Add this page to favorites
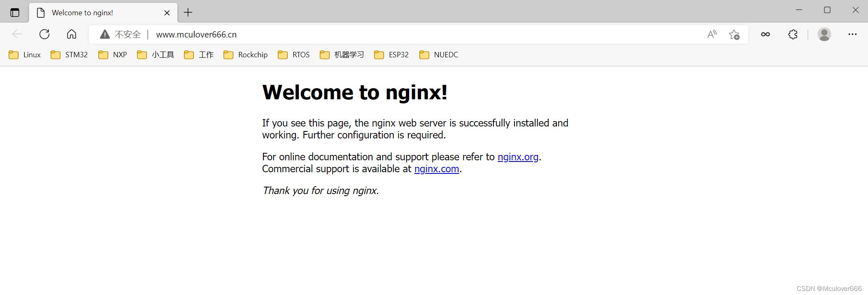The height and width of the screenshot is (295, 868). (734, 34)
